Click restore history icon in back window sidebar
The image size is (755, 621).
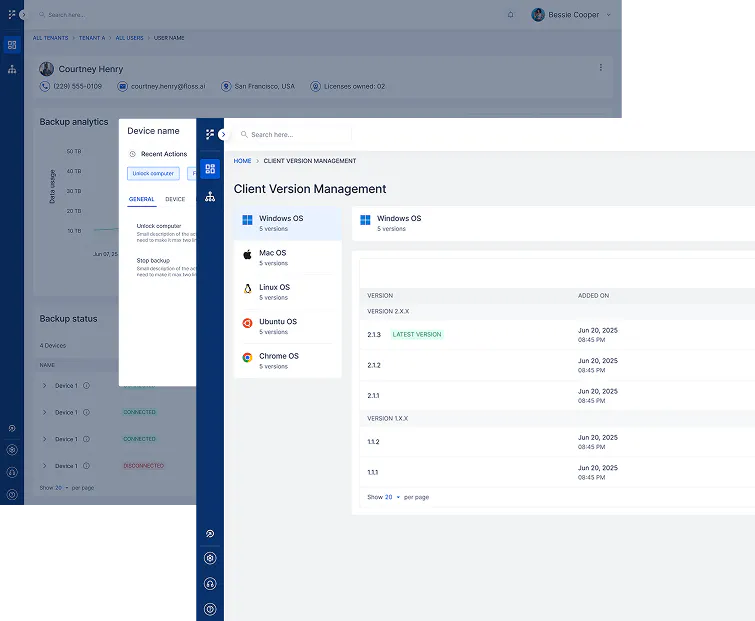point(12,428)
